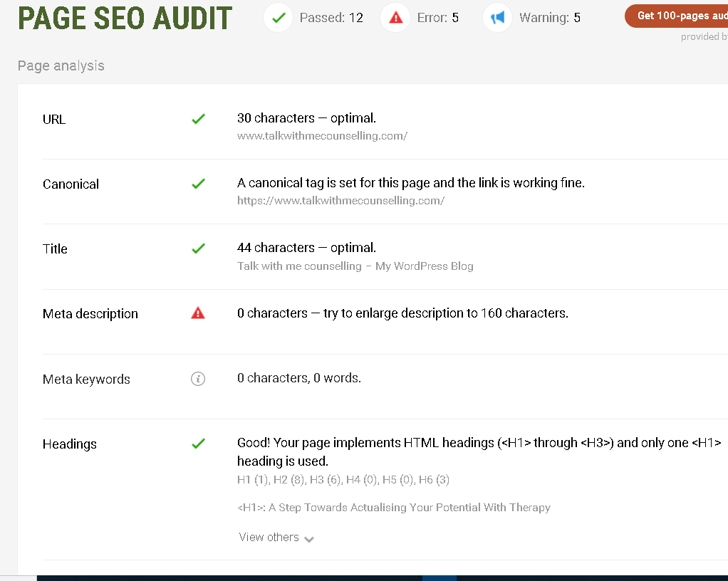Click the green checkmark beside URL
This screenshot has height=581, width=728.
tap(198, 119)
